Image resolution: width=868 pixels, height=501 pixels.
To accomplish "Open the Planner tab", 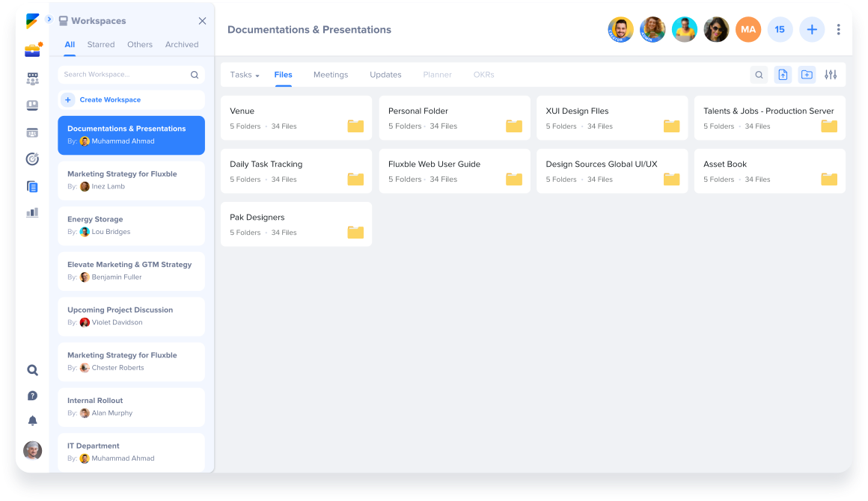I will pos(437,75).
